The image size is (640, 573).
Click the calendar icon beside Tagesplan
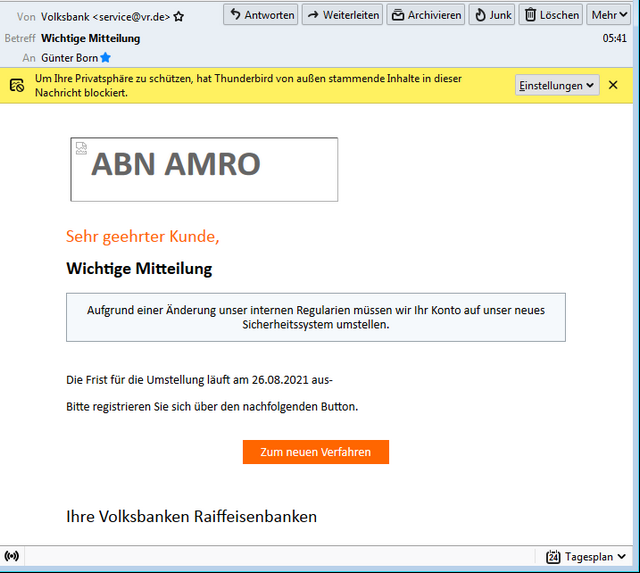coord(553,557)
